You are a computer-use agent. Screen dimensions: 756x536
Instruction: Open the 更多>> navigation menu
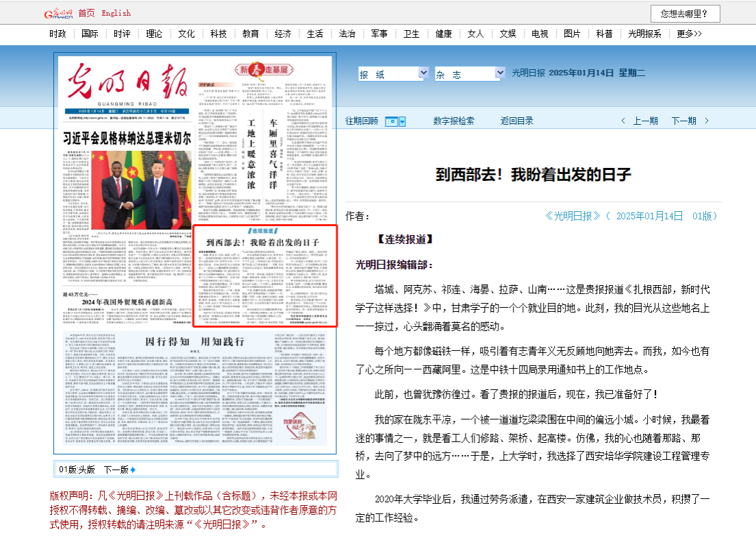pyautogui.click(x=689, y=34)
